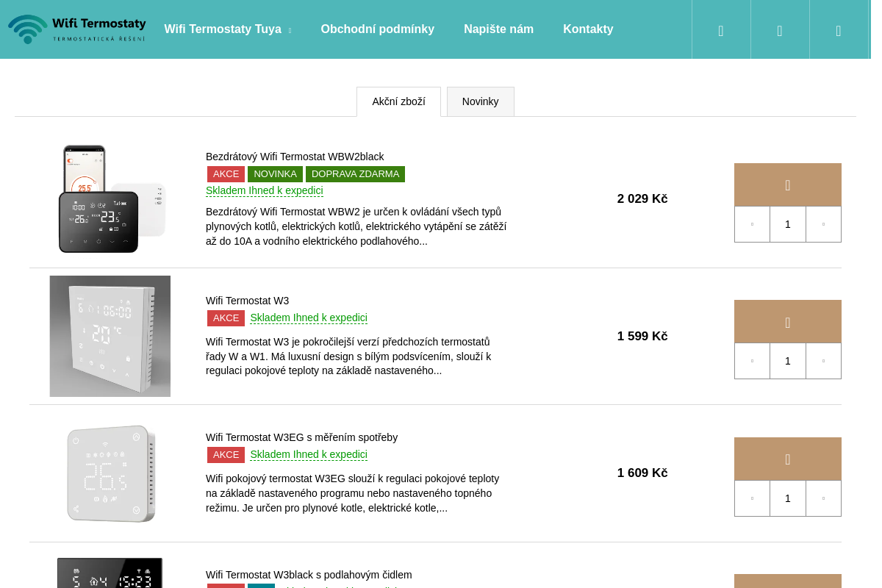This screenshot has width=882, height=588.
Task: Open Bezdrátový Wifi Termostat WBW2black product link
Action: 295,157
